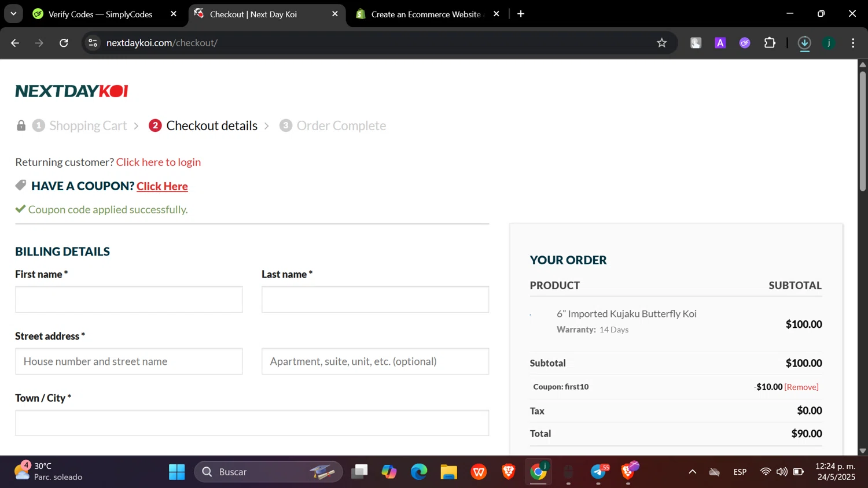Open File Explorer from the taskbar
This screenshot has width=868, height=488.
(x=449, y=472)
